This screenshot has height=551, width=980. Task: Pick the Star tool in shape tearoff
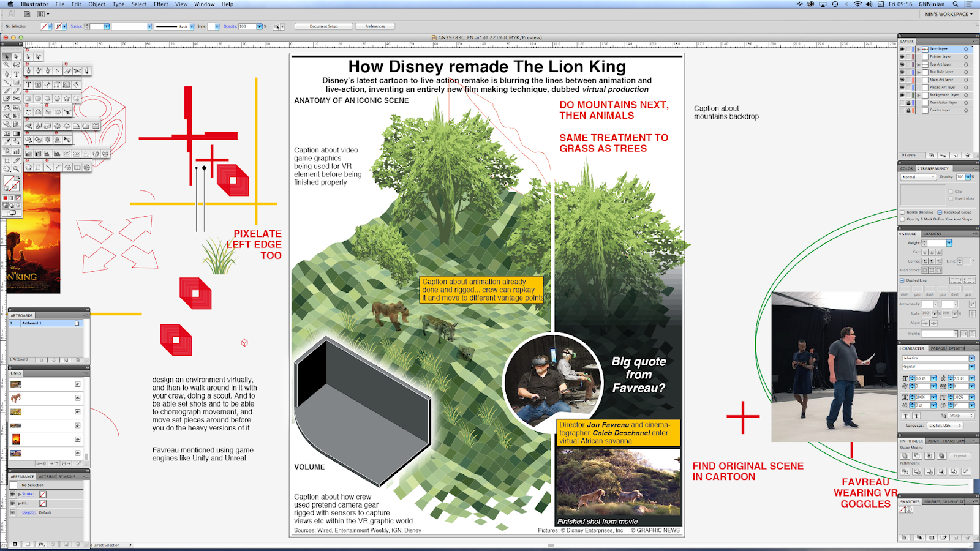click(x=67, y=98)
